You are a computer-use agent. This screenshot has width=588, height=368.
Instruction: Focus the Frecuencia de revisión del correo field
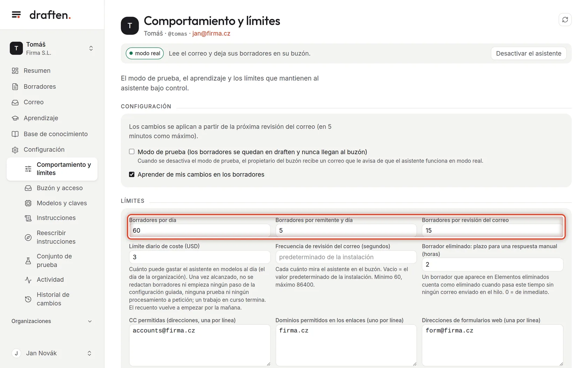coord(346,257)
